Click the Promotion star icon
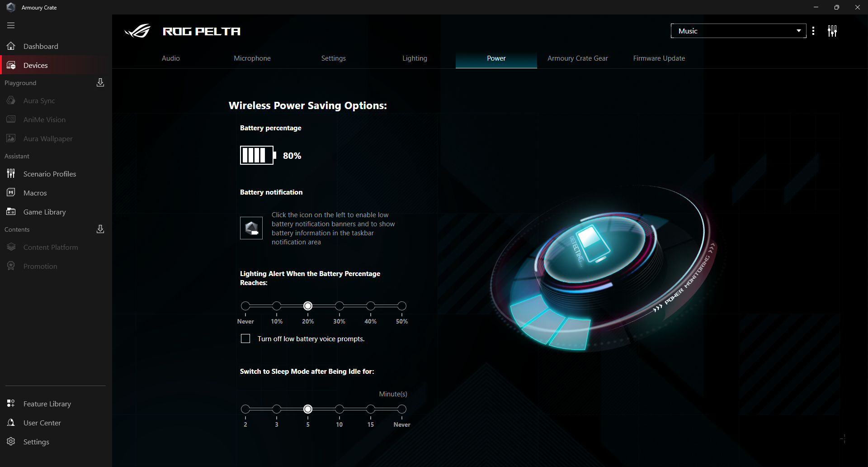The image size is (868, 467). tap(11, 266)
